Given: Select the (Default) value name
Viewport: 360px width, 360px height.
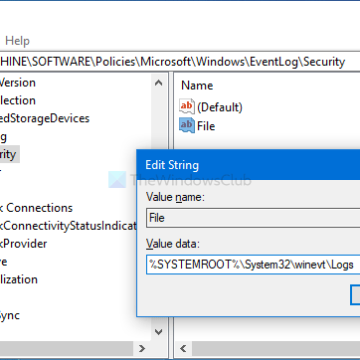Looking at the screenshot, I should 220,107.
